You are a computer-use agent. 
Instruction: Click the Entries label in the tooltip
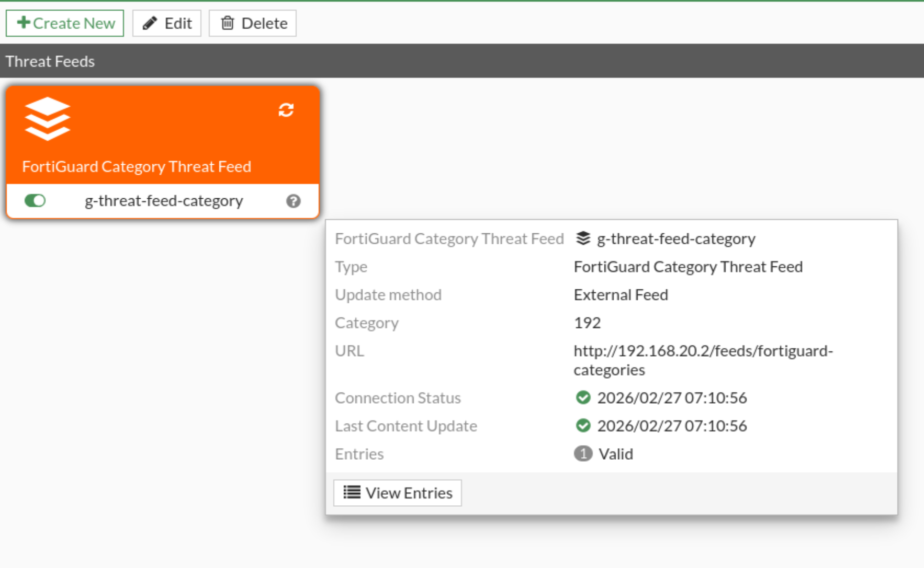[x=359, y=454]
